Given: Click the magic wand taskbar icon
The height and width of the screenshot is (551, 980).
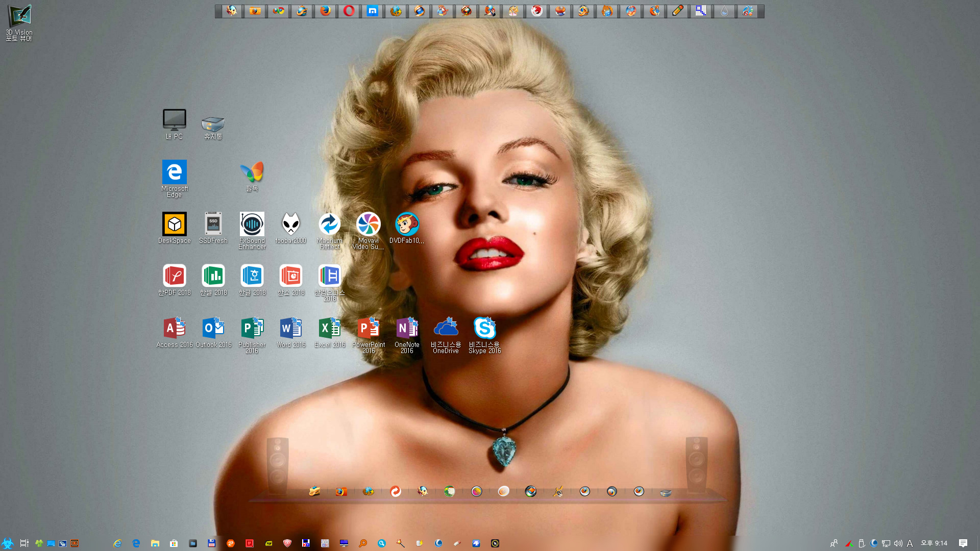Looking at the screenshot, I should pyautogui.click(x=401, y=543).
